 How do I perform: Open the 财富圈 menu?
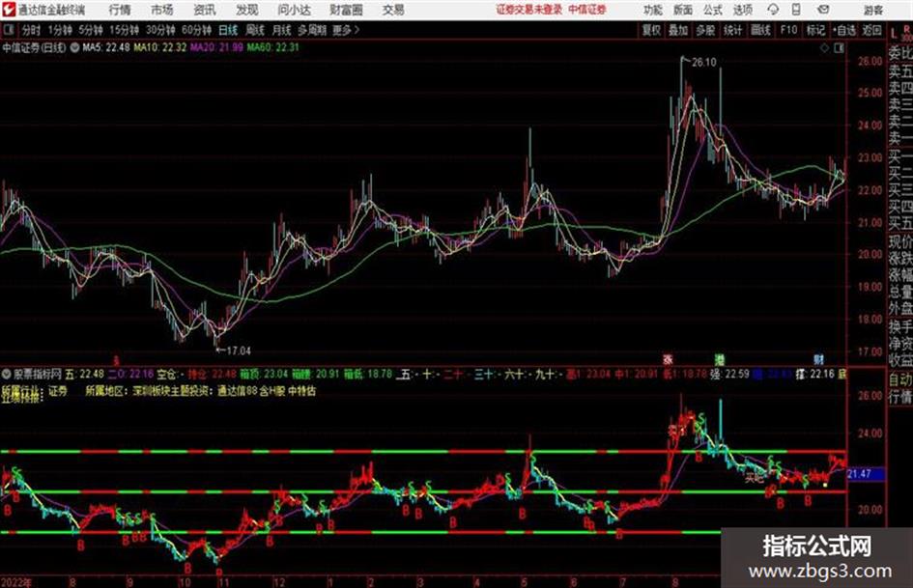346,10
